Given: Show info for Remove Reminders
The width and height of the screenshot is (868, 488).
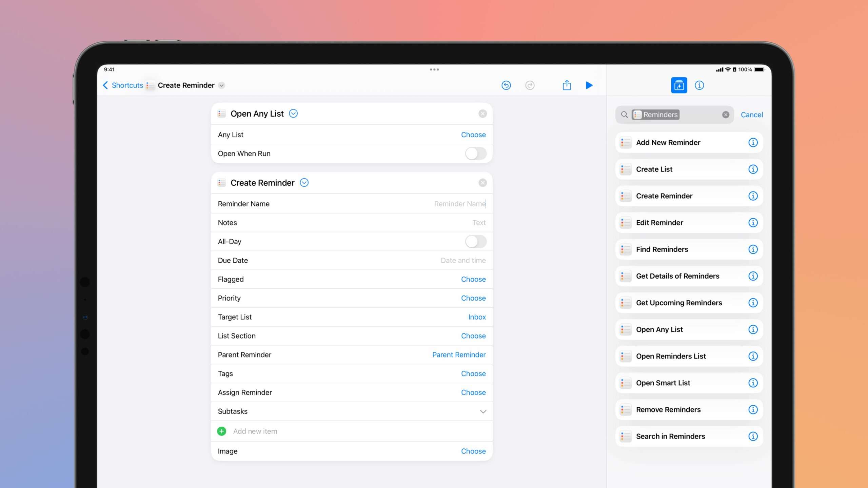Looking at the screenshot, I should [x=753, y=410].
